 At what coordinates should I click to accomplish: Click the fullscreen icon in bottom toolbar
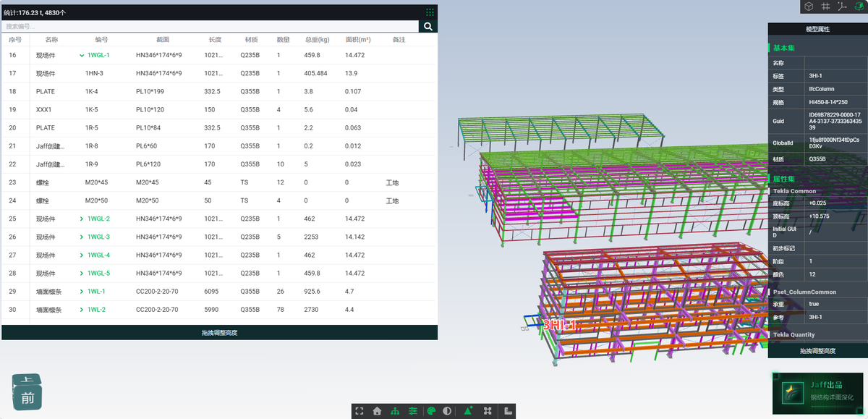point(359,411)
